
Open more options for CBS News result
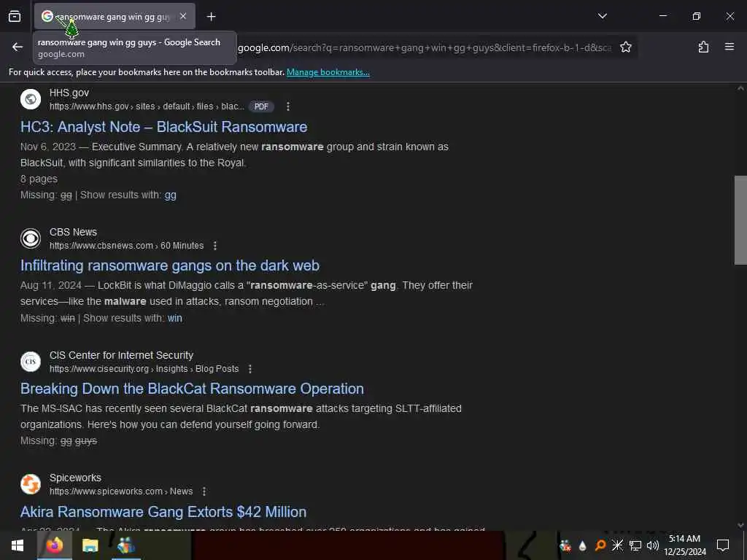(215, 246)
